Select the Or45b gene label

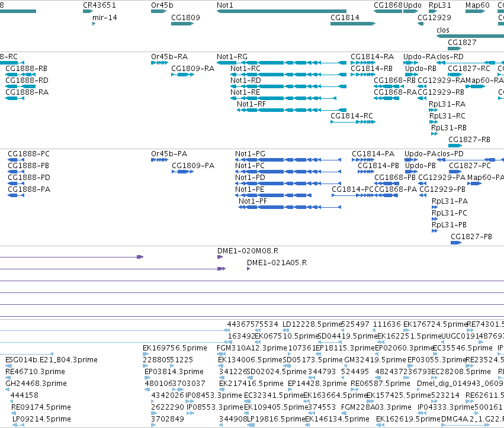[x=162, y=5]
